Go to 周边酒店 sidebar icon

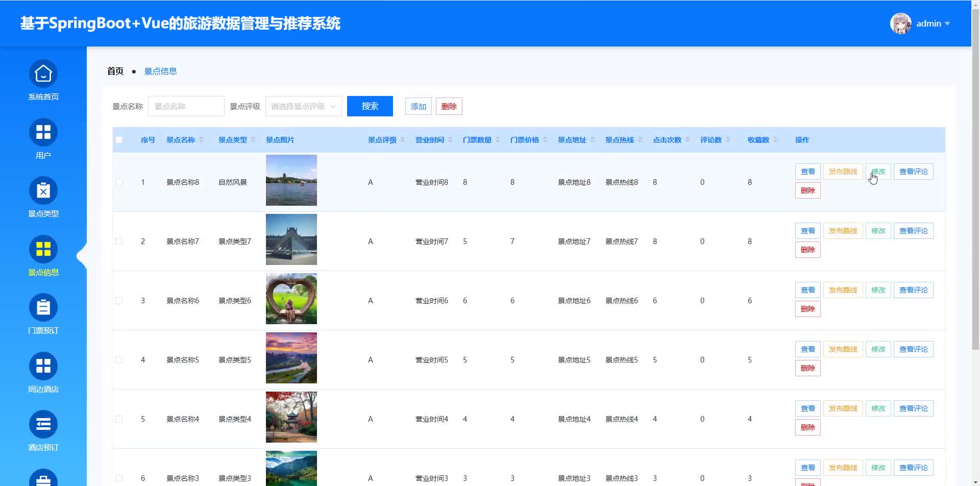pos(43,367)
